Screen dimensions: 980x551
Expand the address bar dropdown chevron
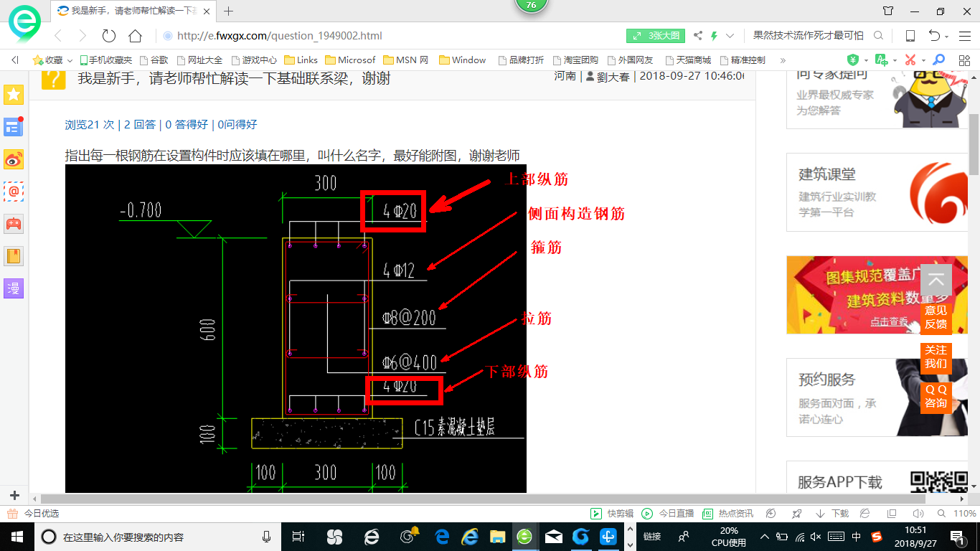click(730, 36)
